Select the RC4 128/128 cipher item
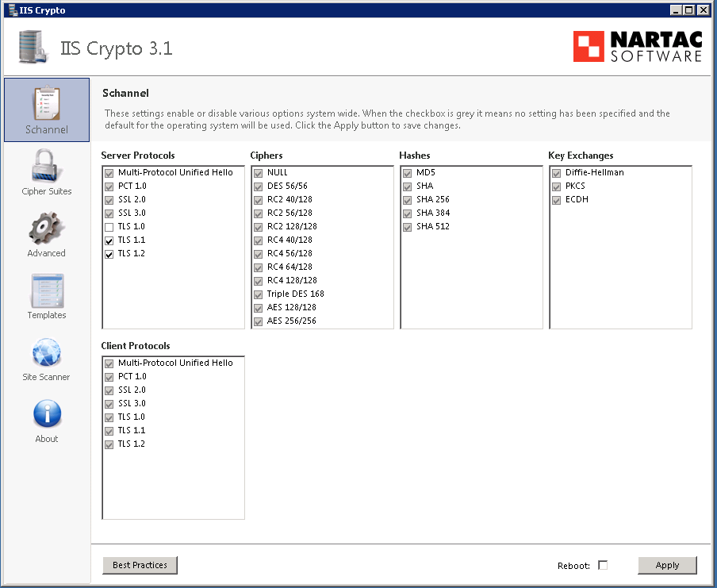 292,280
